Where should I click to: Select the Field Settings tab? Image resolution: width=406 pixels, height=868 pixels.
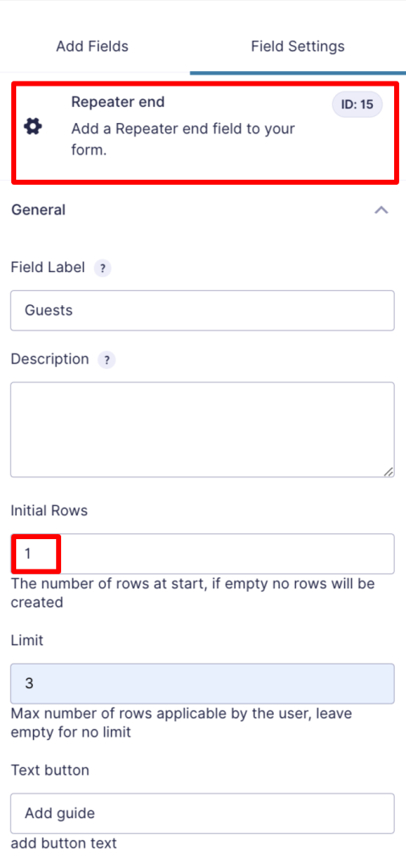click(x=298, y=46)
